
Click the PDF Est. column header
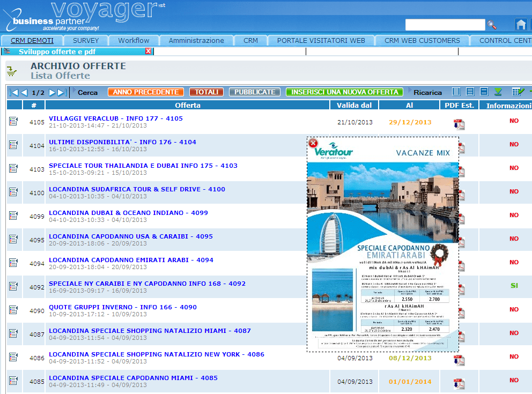pyautogui.click(x=459, y=105)
